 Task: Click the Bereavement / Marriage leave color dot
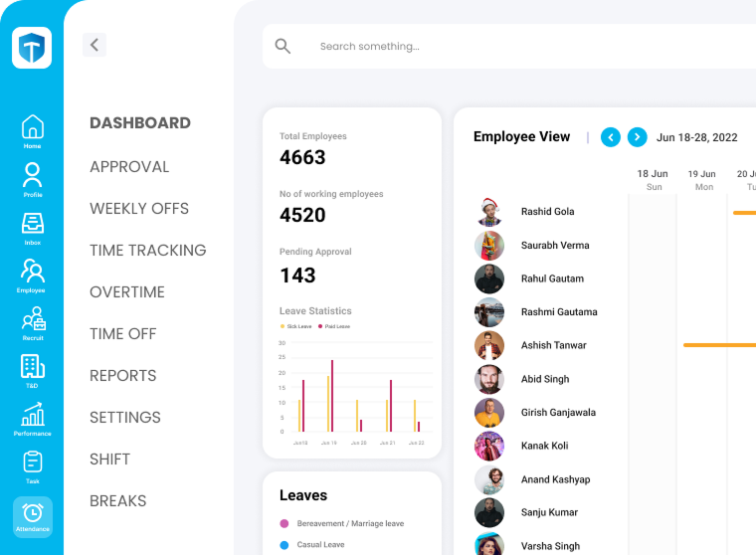(x=284, y=523)
